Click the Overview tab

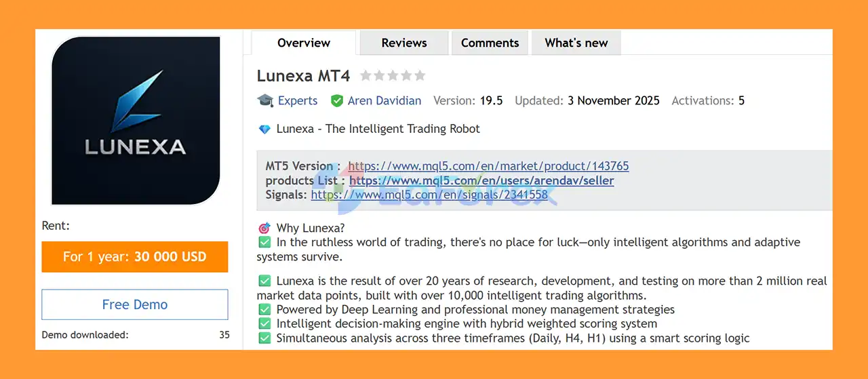point(304,43)
